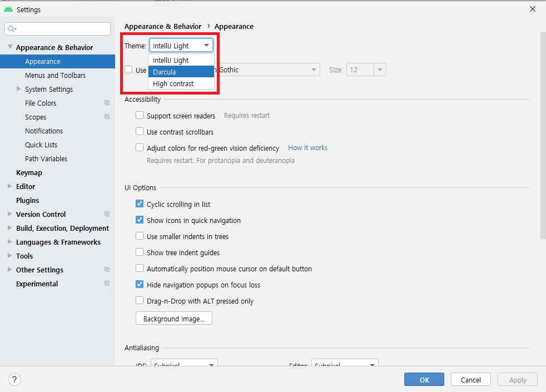Choose High contrast from theme list

(181, 83)
